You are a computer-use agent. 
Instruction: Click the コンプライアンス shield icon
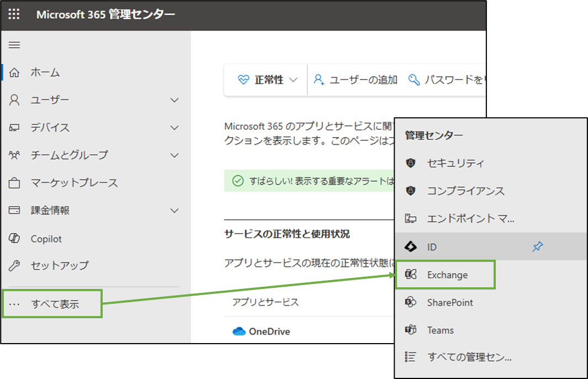[x=411, y=191]
